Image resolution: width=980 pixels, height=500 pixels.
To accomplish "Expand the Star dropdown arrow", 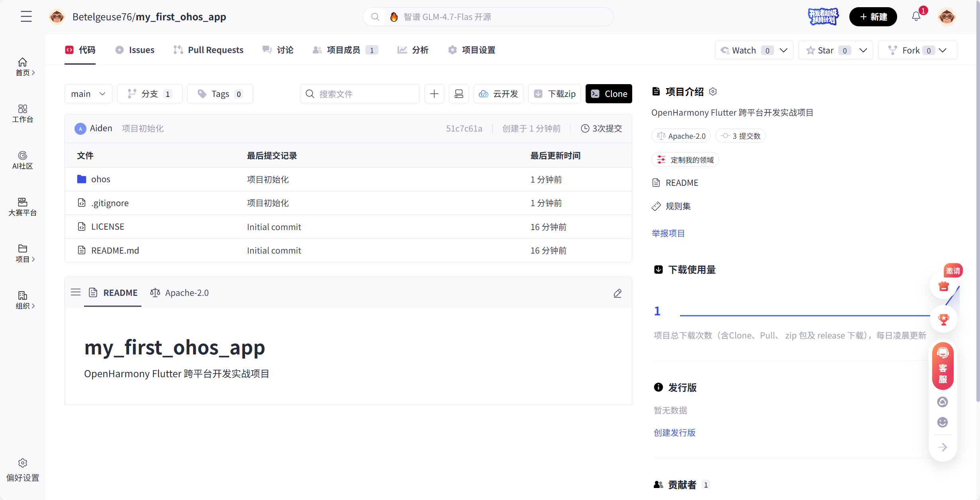I will 863,50.
